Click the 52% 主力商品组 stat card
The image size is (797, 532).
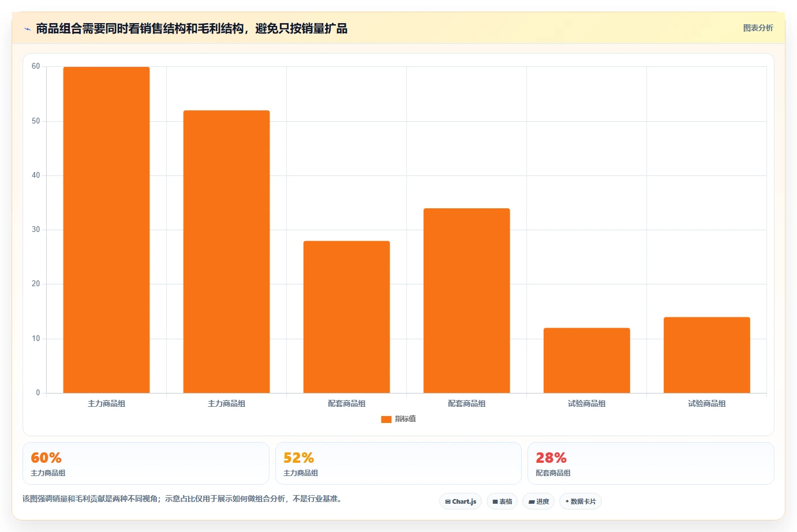[x=398, y=463]
